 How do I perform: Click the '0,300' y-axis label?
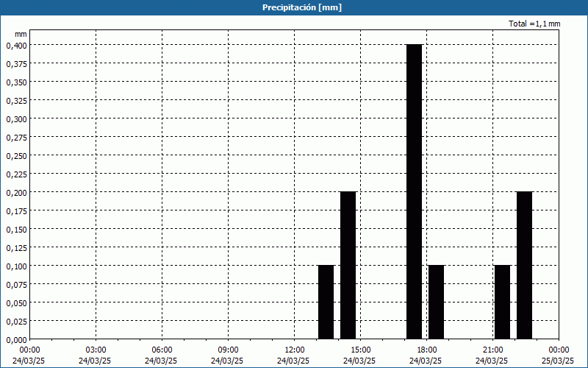pos(16,118)
